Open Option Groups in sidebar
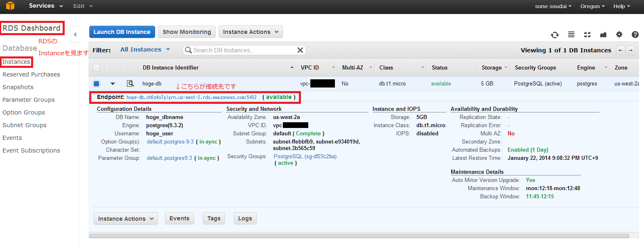 coord(24,112)
